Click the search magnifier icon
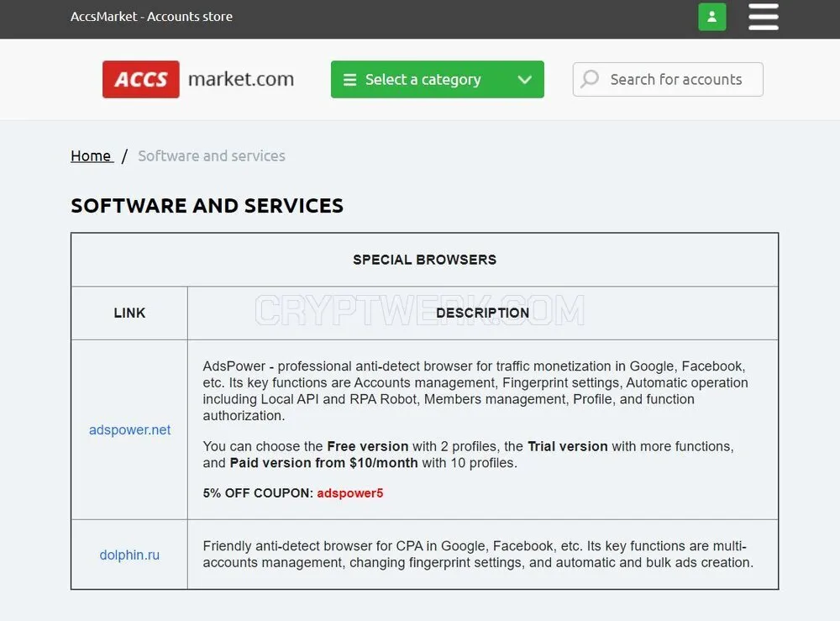The image size is (840, 621). click(x=590, y=79)
